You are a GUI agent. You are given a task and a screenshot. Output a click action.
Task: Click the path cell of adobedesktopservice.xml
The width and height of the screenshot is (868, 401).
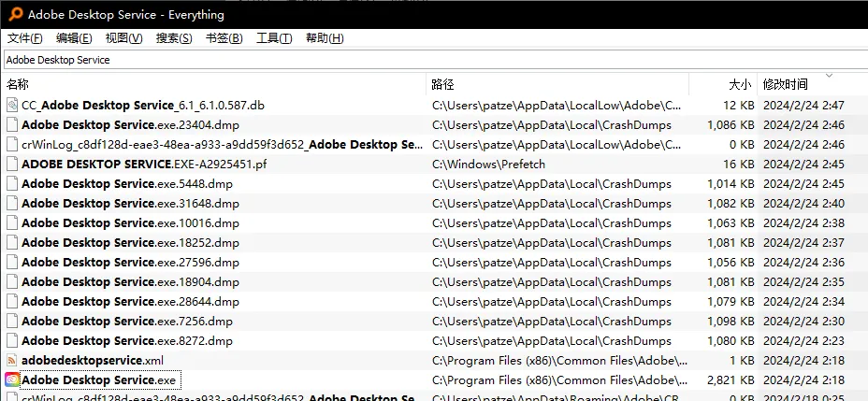point(559,361)
